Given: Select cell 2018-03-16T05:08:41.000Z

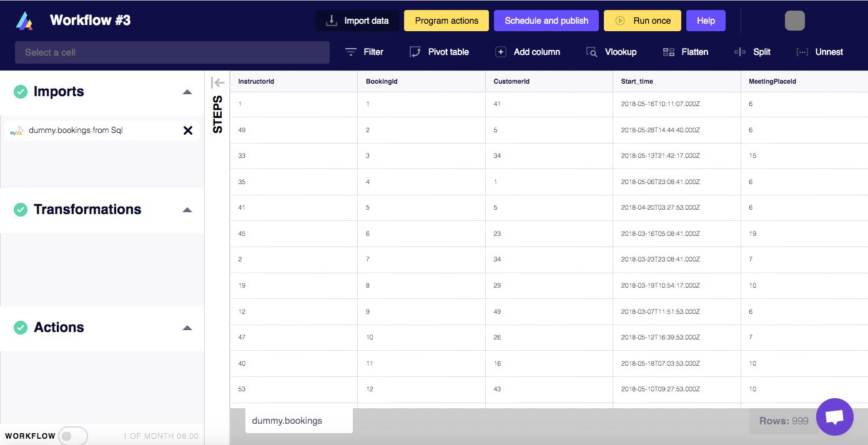Looking at the screenshot, I should (x=677, y=234).
